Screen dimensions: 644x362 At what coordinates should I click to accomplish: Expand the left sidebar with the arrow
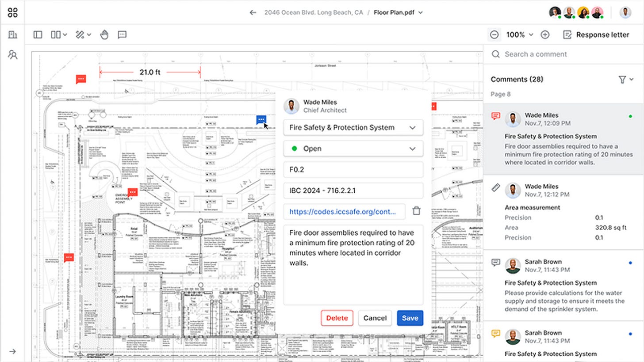[12, 351]
